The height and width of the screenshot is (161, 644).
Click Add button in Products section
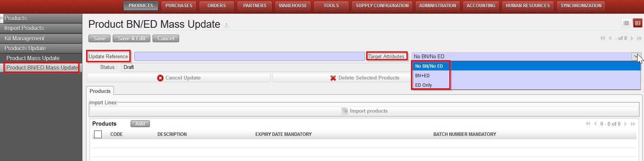(x=140, y=124)
